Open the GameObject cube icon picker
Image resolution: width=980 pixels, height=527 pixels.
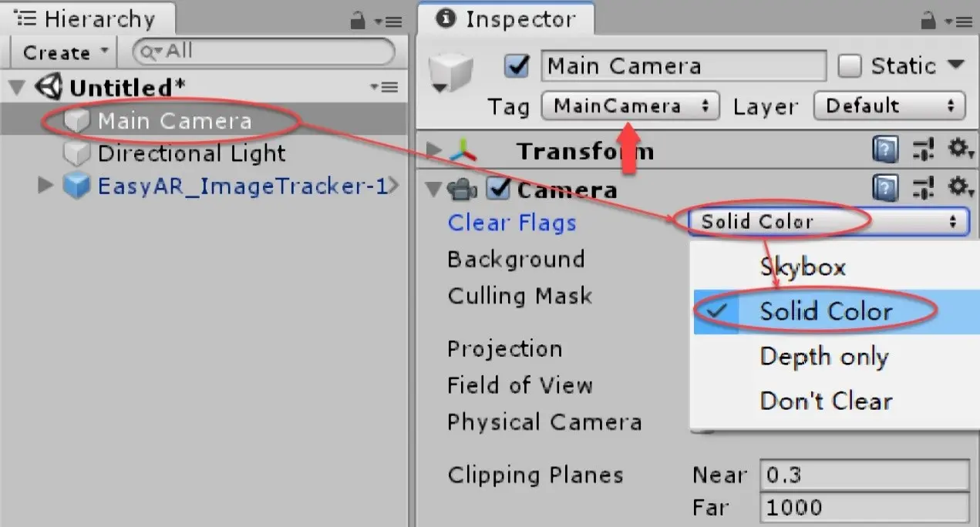449,73
